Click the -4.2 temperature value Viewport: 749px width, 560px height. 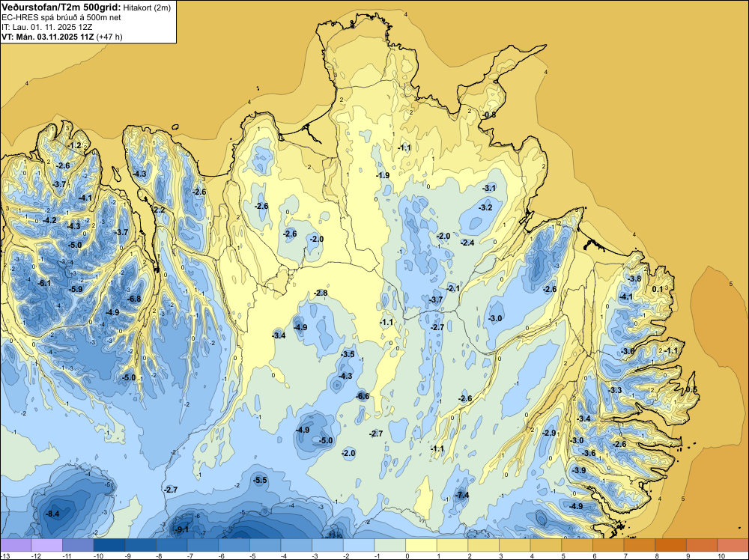tap(49, 220)
